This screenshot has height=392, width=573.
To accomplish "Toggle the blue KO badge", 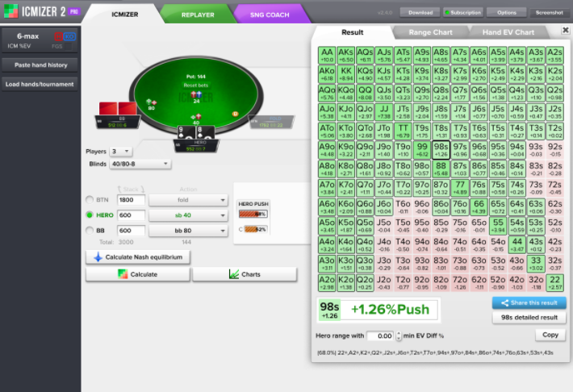I will pos(69,36).
